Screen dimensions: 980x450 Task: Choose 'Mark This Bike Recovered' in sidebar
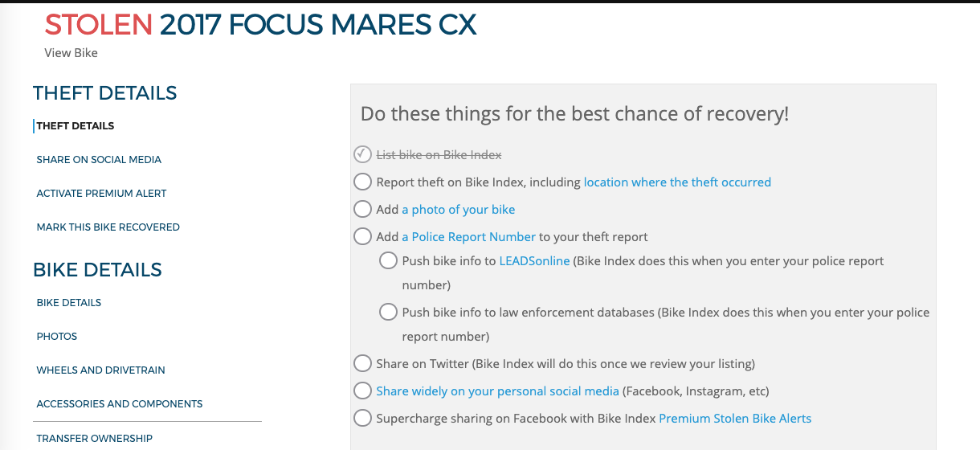[108, 227]
